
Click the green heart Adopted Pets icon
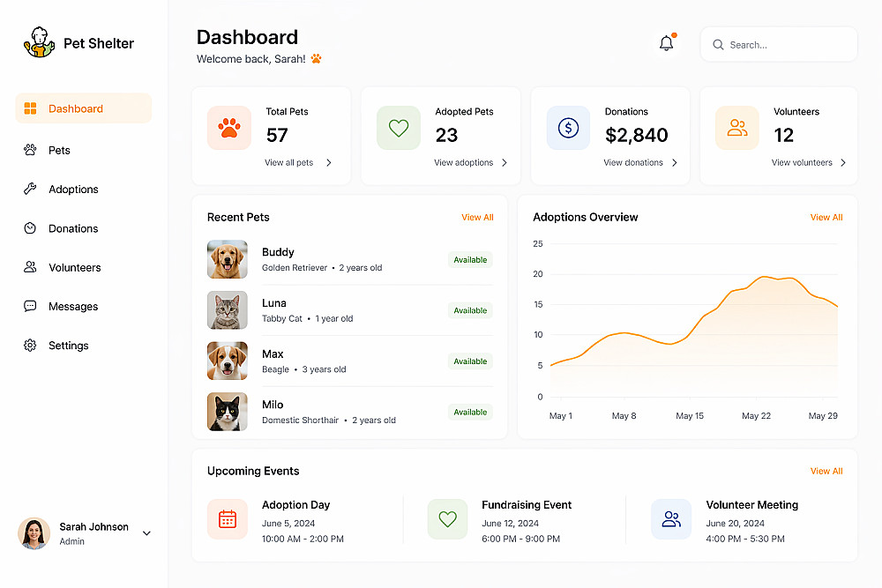399,128
